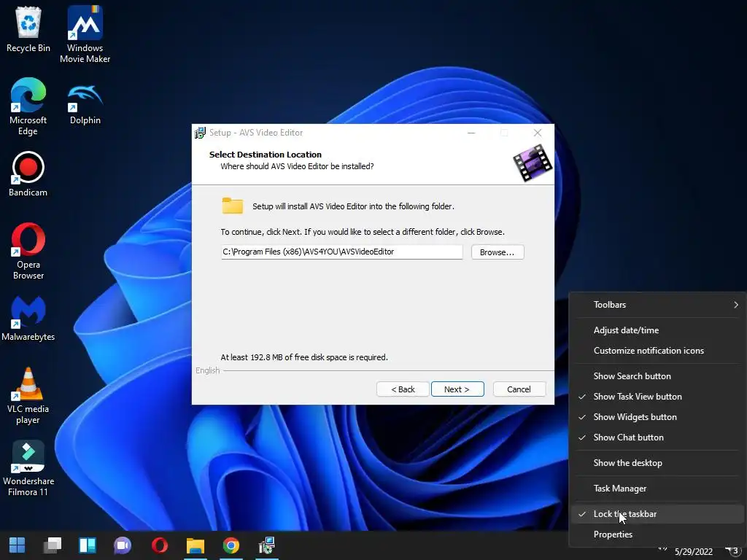This screenshot has width=747, height=560.
Task: Open the Widgets panel in taskbar
Action: point(88,545)
